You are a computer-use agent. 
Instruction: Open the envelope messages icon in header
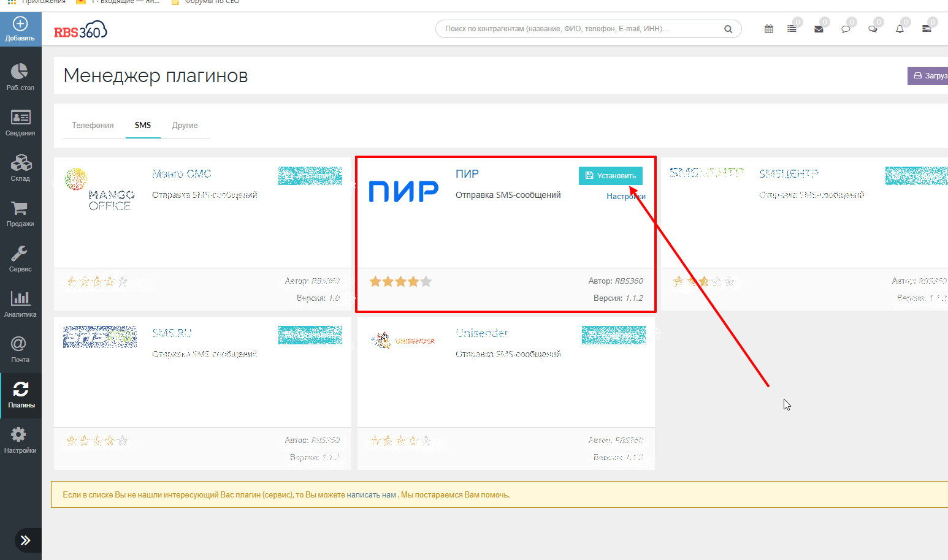(819, 29)
